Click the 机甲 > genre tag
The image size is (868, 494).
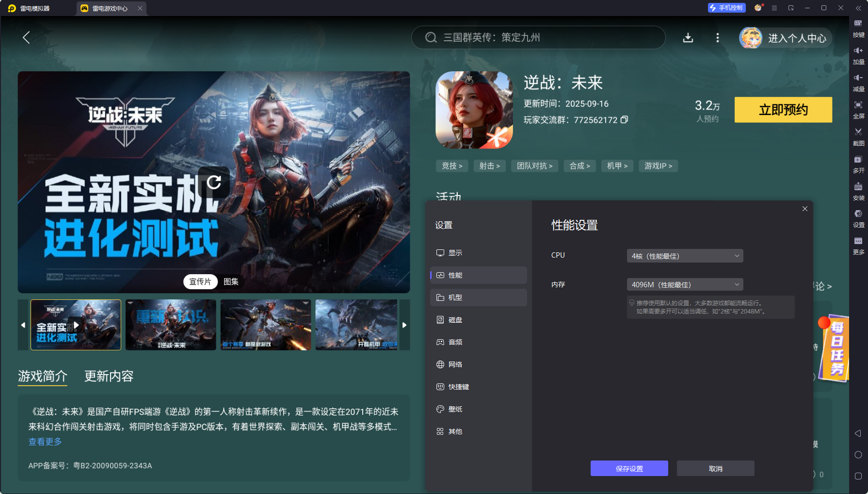(x=617, y=166)
